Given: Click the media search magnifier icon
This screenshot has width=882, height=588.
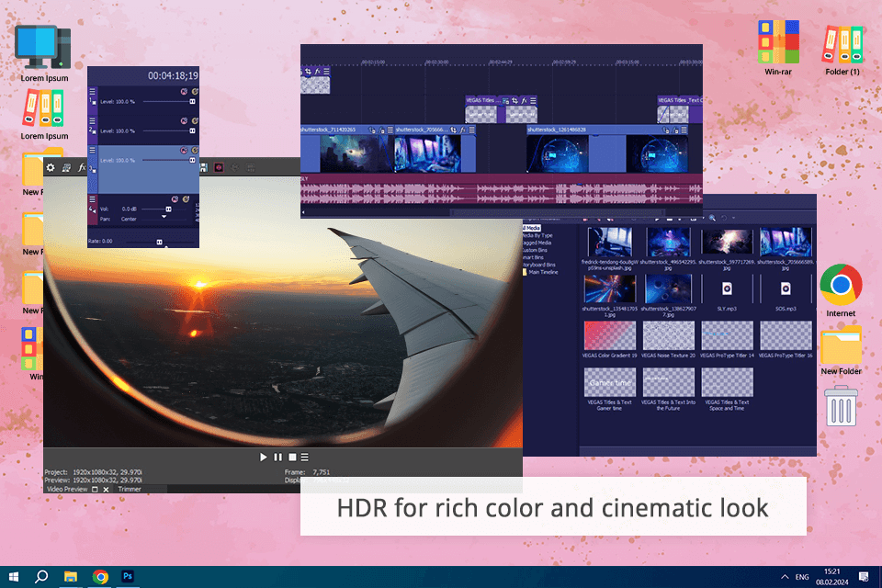Looking at the screenshot, I should (x=712, y=219).
